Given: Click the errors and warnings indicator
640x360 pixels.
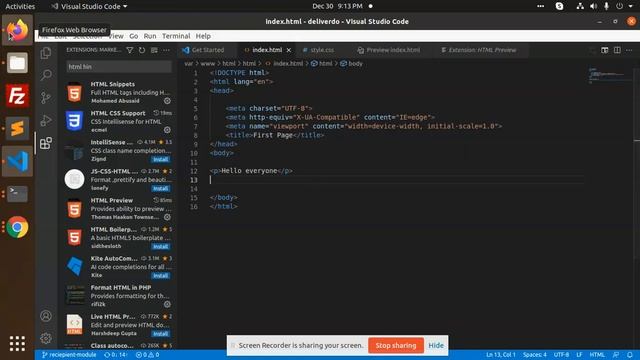Looking at the screenshot, I should click(147, 355).
